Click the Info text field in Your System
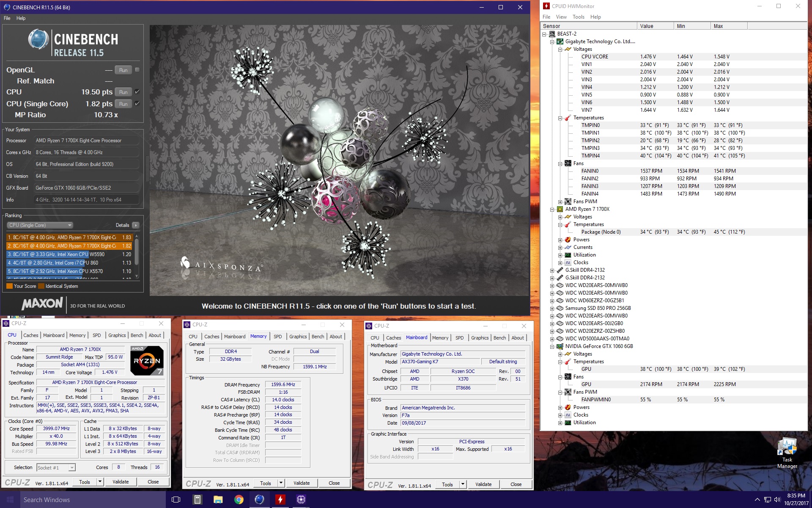The width and height of the screenshot is (812, 508). tap(87, 200)
